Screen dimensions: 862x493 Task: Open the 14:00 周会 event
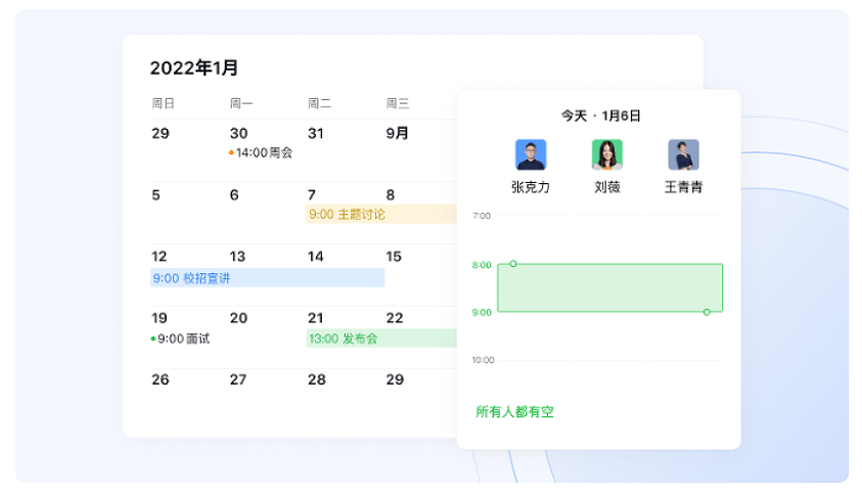[x=261, y=153]
